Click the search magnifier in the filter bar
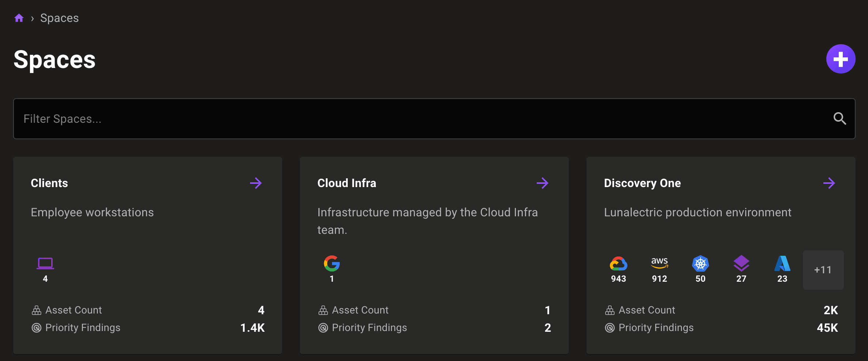 pyautogui.click(x=839, y=119)
